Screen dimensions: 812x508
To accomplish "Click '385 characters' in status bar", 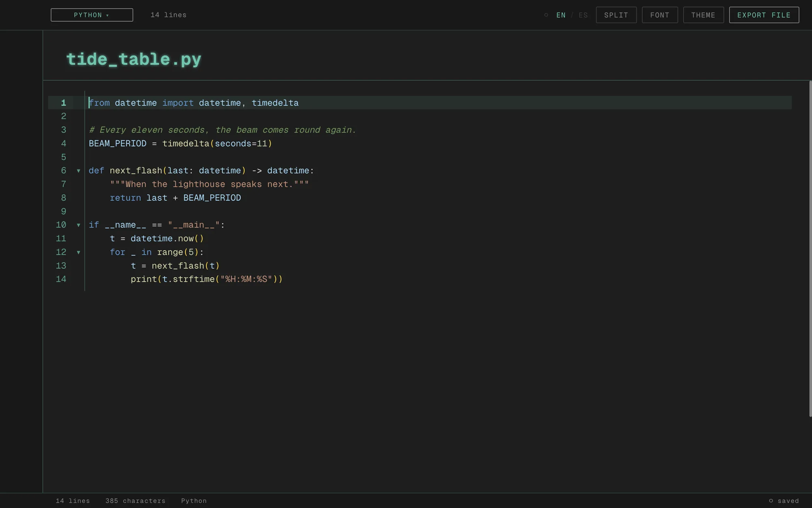I will coord(136,501).
